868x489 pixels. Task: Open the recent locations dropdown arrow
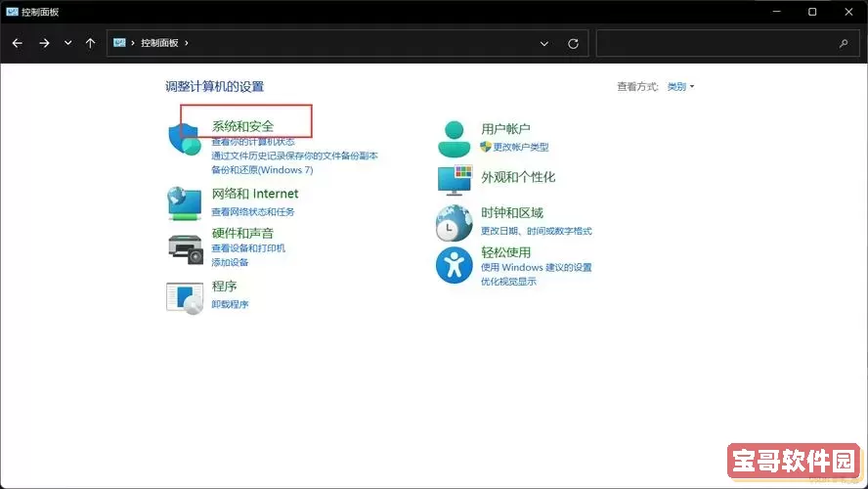[67, 43]
